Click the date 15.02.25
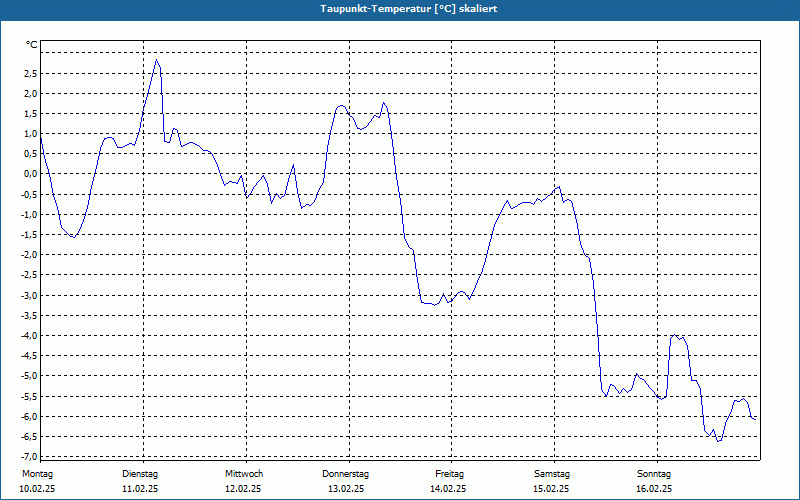This screenshot has height=500, width=800. tap(551, 489)
